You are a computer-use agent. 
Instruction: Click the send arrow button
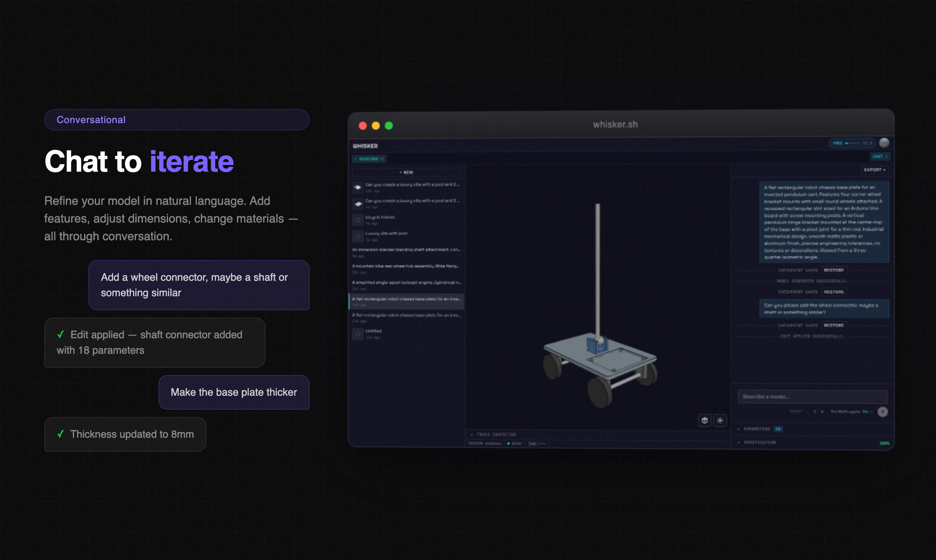[x=883, y=412]
